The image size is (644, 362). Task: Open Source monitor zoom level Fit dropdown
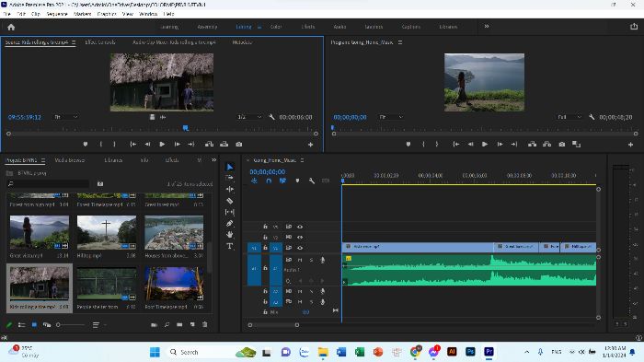coord(66,117)
